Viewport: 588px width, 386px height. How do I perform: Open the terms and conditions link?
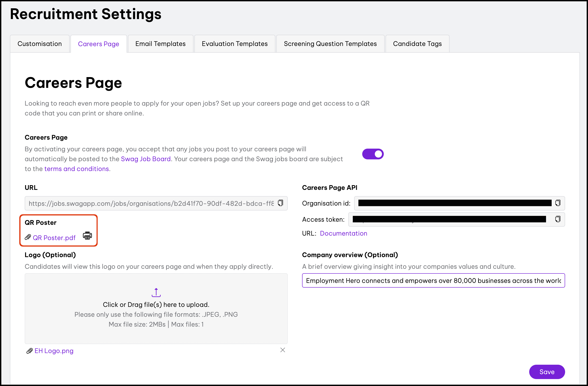tap(77, 169)
